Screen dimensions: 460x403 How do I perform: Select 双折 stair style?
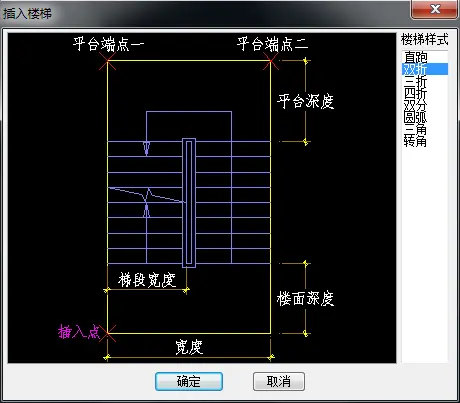pyautogui.click(x=425, y=69)
